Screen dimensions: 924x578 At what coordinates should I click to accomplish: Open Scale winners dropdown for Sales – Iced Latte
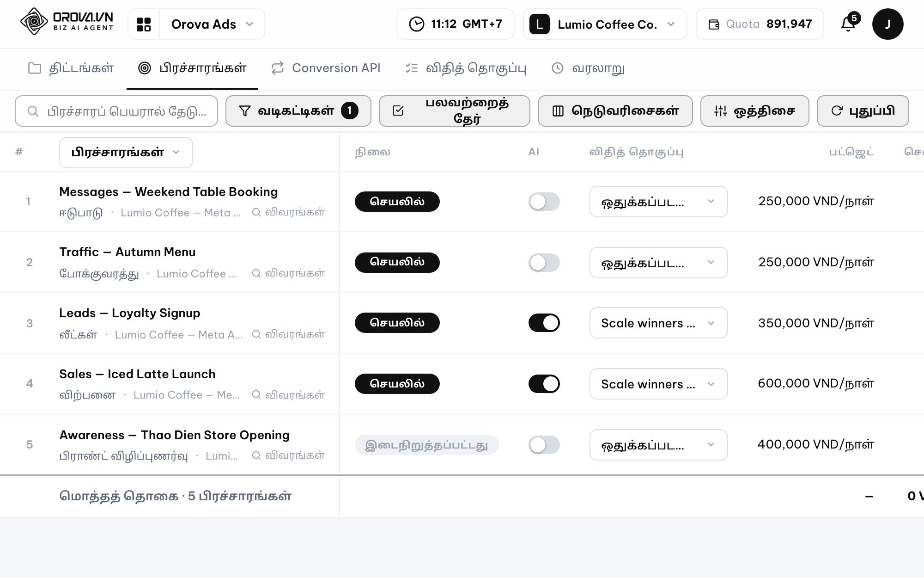(658, 384)
